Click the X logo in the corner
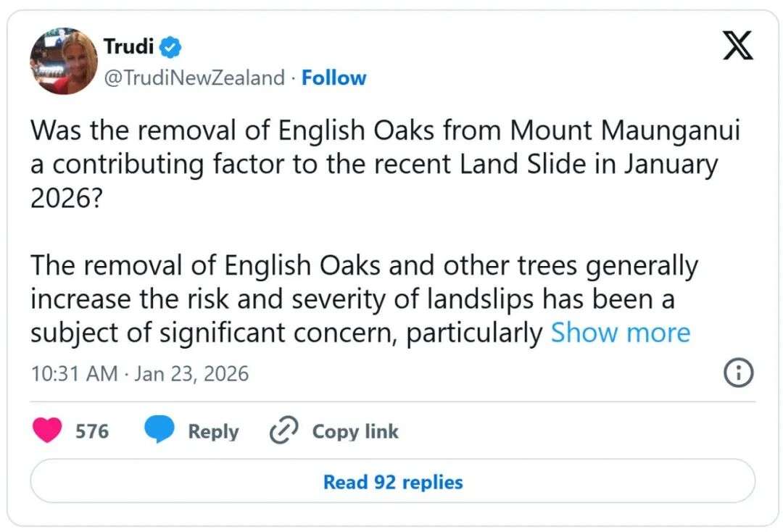Screen dimensions: 783x532 [x=738, y=47]
